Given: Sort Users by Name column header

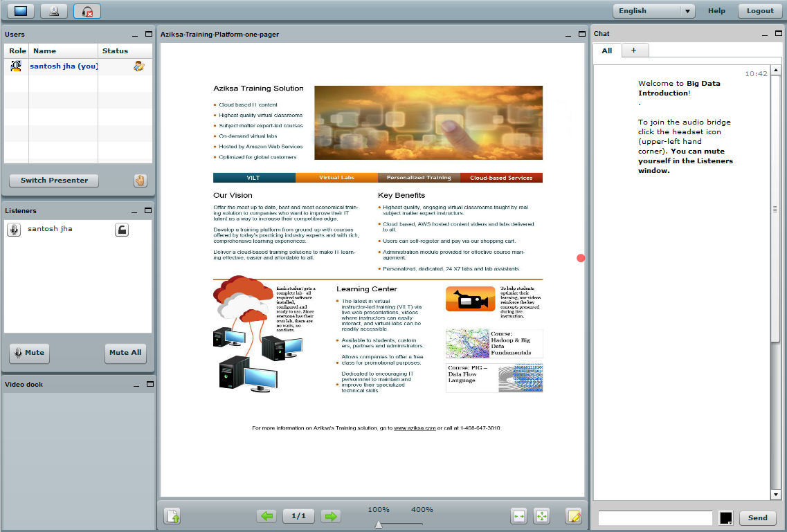Looking at the screenshot, I should [63, 51].
